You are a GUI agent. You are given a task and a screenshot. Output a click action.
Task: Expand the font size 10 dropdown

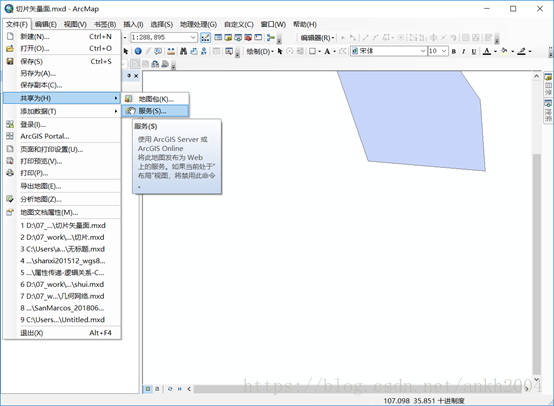point(444,51)
